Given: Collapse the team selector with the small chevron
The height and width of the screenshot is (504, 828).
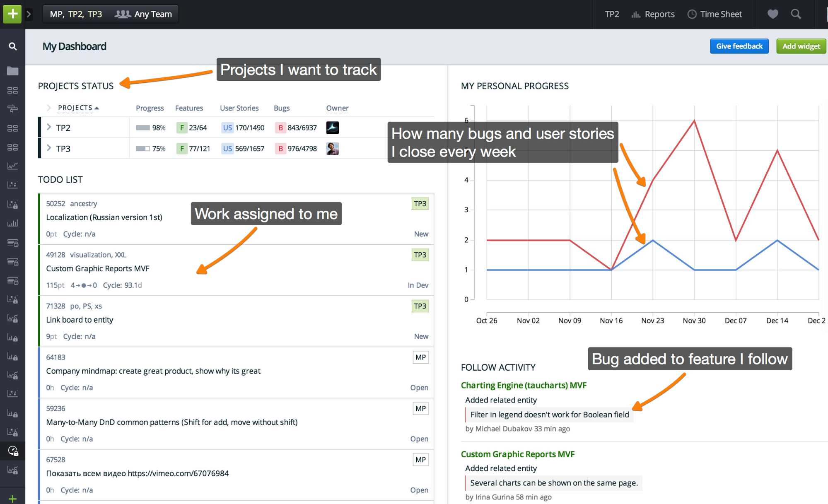Looking at the screenshot, I should [x=29, y=14].
